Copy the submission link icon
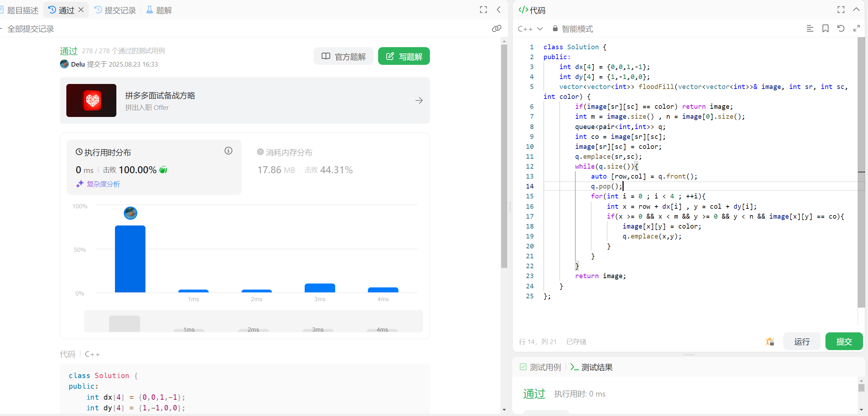The image size is (868, 416). [497, 28]
